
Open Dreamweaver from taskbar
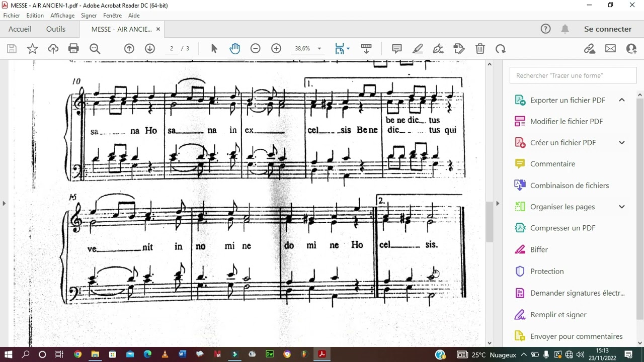click(x=270, y=354)
